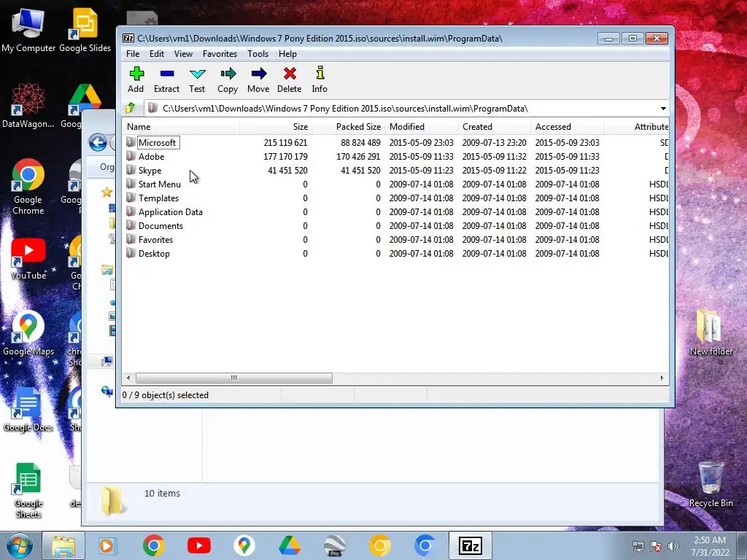Screen dimensions: 747x560
Task: Click the red Delete toolbar icon
Action: [289, 79]
